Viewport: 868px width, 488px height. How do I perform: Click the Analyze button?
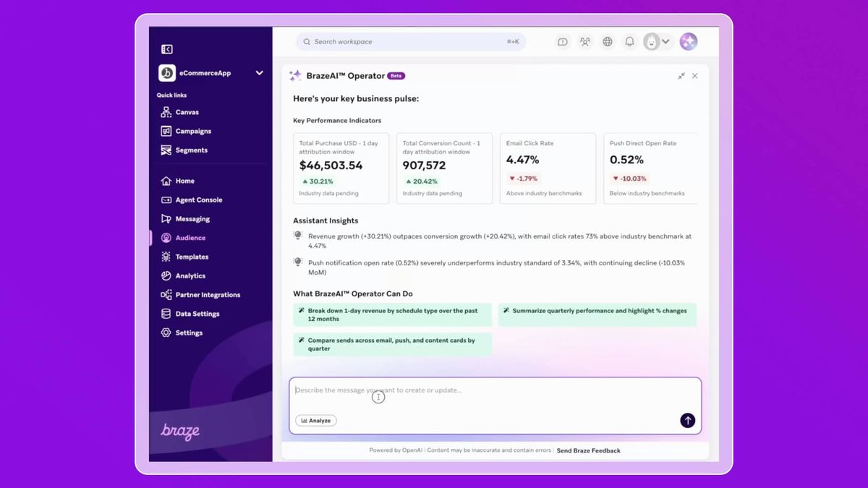click(316, 421)
